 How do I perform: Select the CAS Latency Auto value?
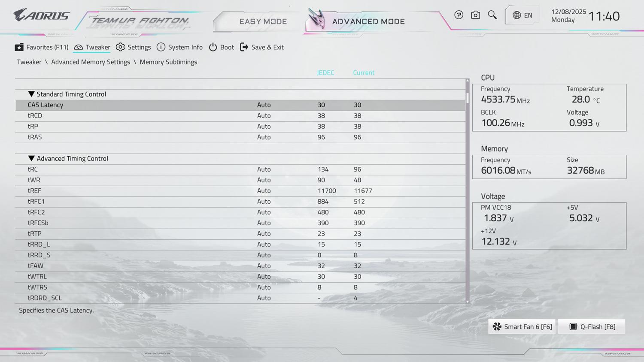click(264, 105)
